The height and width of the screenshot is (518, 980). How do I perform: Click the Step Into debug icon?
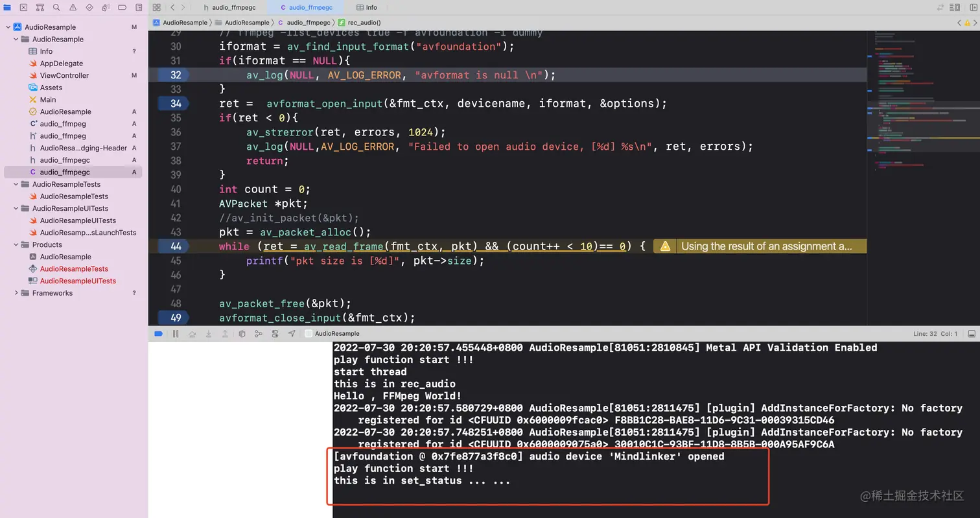(209, 334)
